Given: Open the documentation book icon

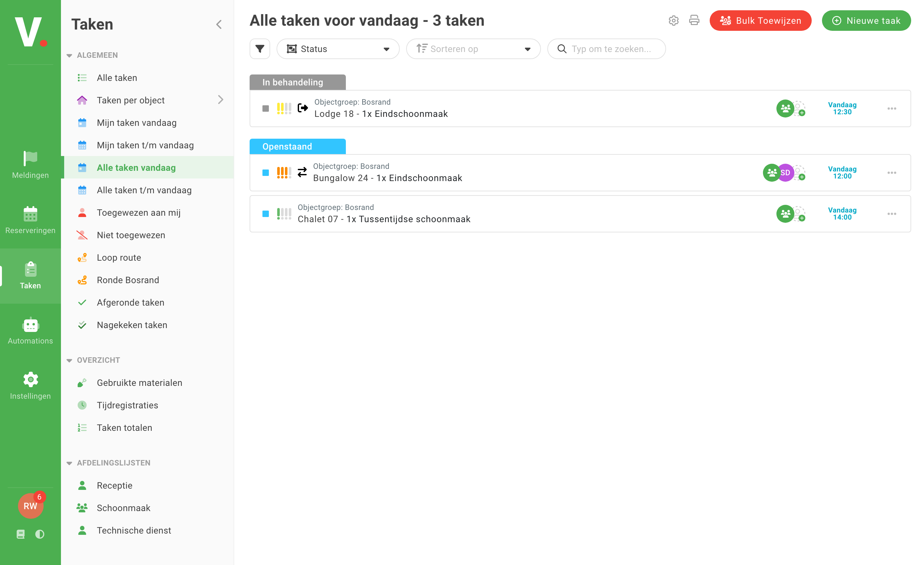Looking at the screenshot, I should click(21, 534).
